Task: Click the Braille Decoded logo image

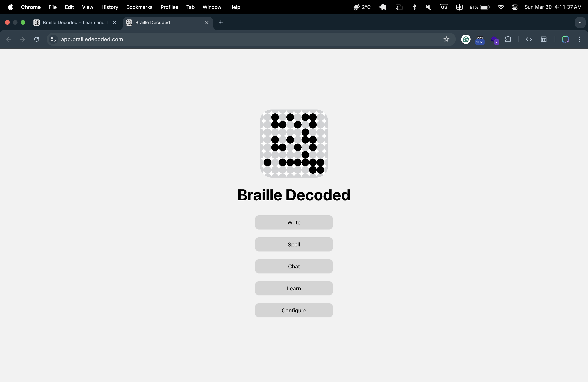Action: (294, 143)
